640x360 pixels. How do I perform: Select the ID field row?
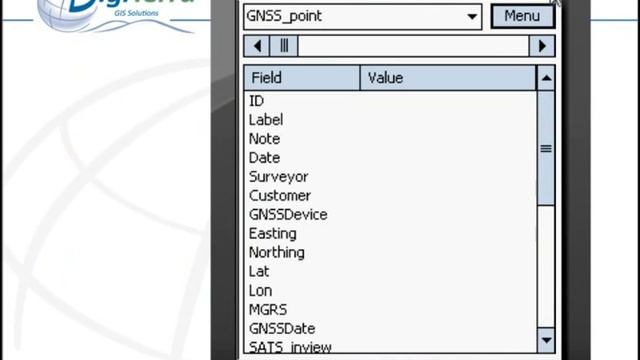click(391, 101)
